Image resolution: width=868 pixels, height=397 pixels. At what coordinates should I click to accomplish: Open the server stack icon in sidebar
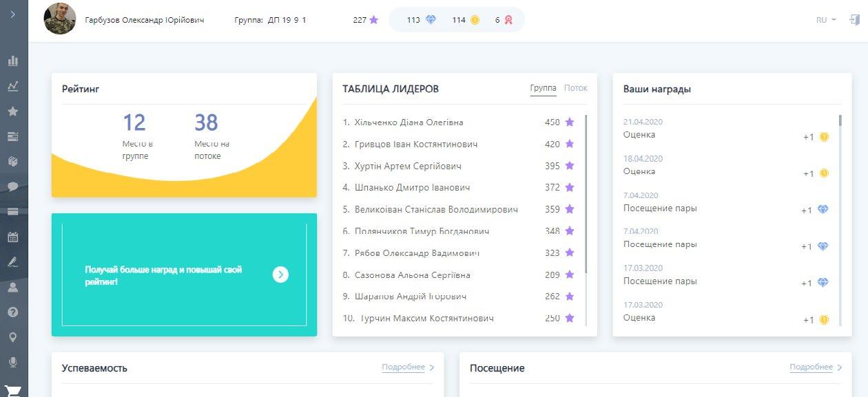(13, 136)
